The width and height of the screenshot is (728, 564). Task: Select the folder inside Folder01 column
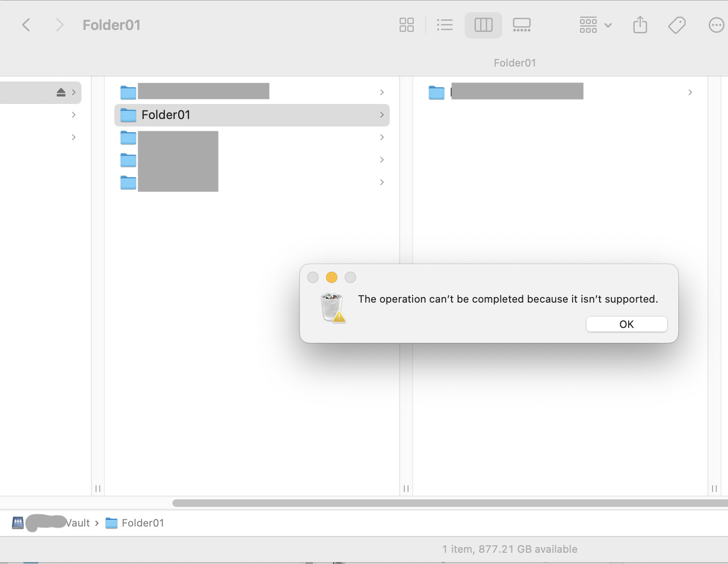pos(560,92)
